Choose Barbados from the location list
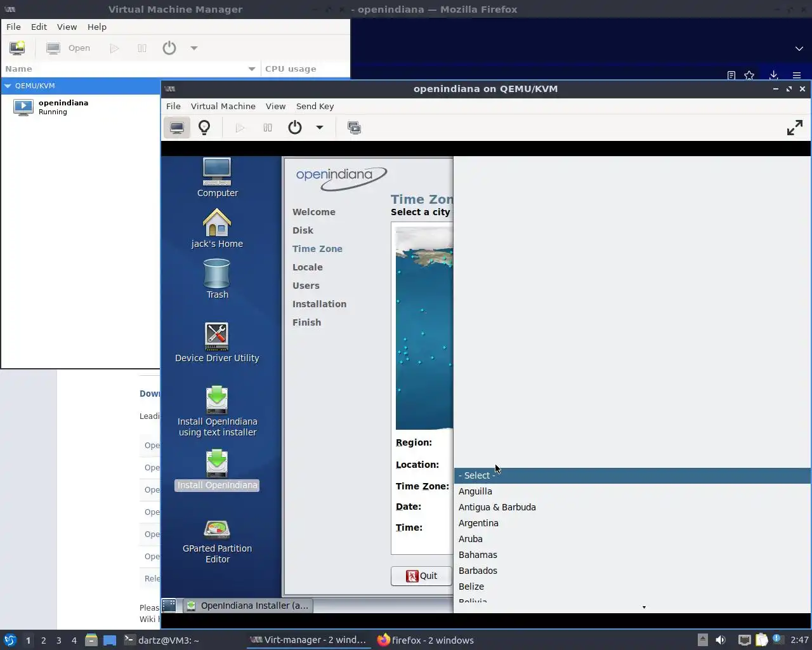The image size is (812, 650). pyautogui.click(x=632, y=571)
